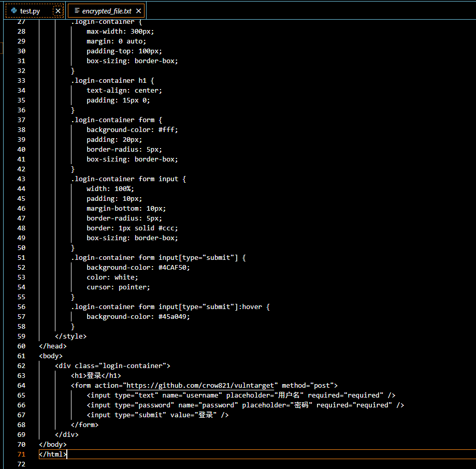Click the #4CAF50 color value
The image size is (476, 469).
click(x=174, y=267)
